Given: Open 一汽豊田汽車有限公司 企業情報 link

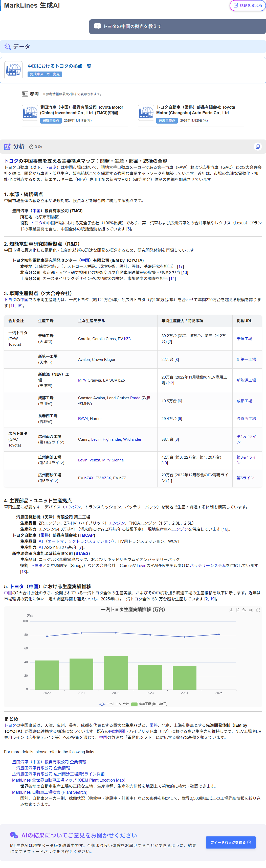Looking at the screenshot, I should (41, 768).
